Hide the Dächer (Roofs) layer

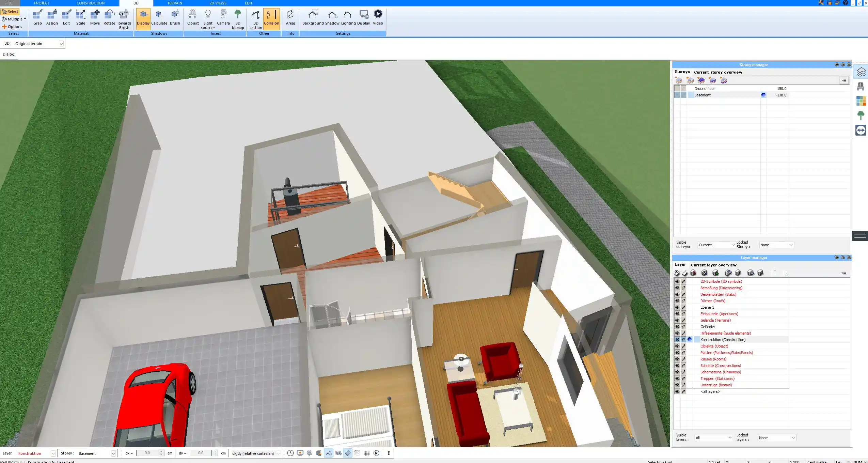point(677,301)
